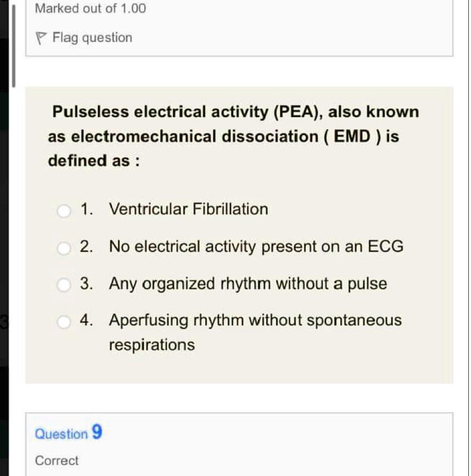Select radio for Any organized rhythm without pulse
This screenshot has width=471, height=476.
click(64, 286)
